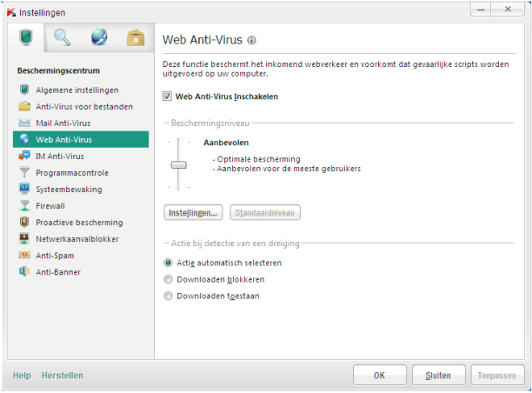Open the Advanced settings box tab

(135, 37)
